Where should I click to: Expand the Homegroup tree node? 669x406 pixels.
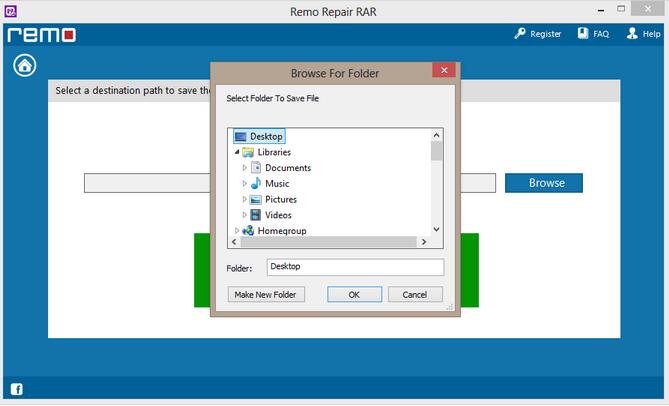click(237, 231)
